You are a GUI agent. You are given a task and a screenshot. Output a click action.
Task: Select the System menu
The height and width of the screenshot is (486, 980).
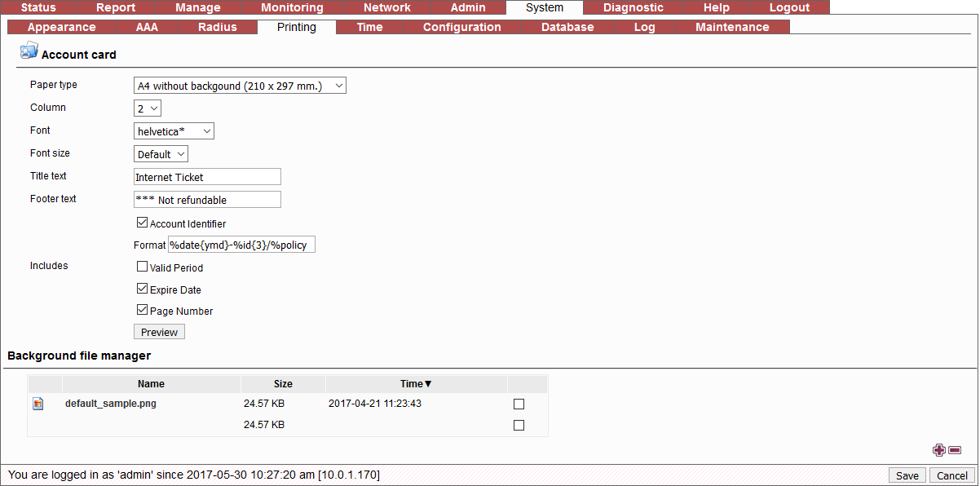tap(545, 7)
